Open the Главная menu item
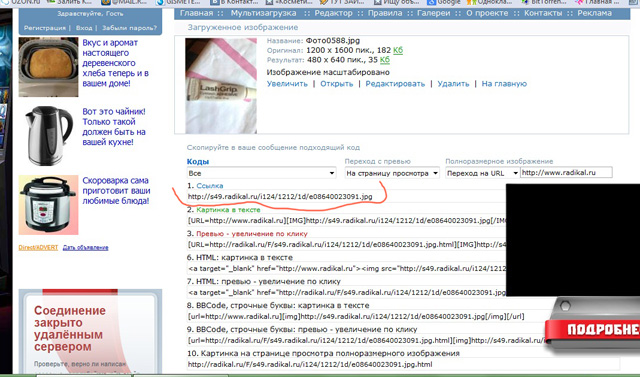Viewport: 640px width, 377px height. point(196,13)
